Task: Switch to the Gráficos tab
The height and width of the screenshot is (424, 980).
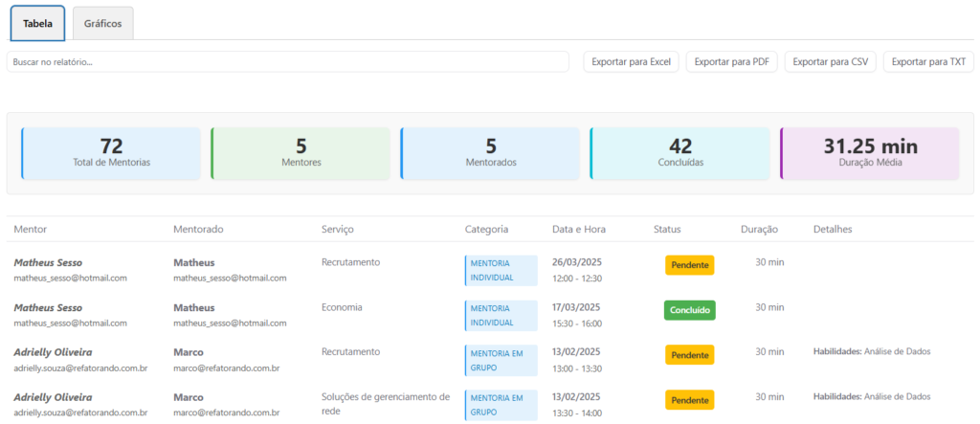Action: [x=102, y=23]
